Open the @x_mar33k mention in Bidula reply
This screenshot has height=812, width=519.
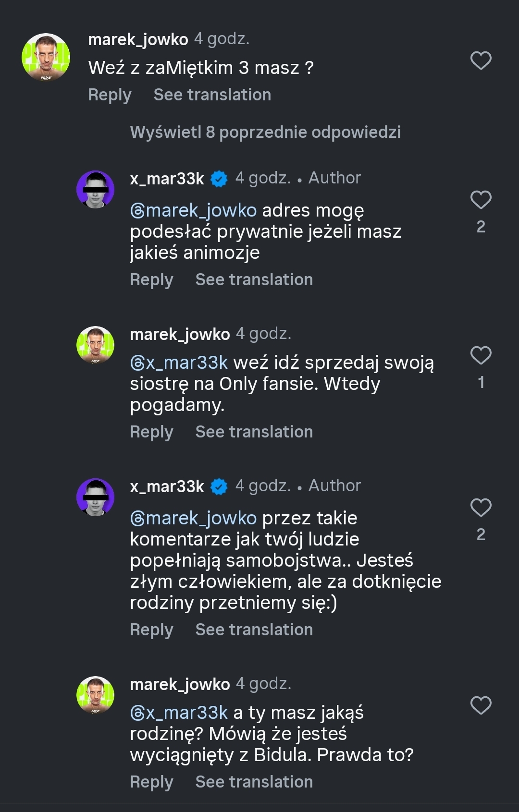pos(179,713)
